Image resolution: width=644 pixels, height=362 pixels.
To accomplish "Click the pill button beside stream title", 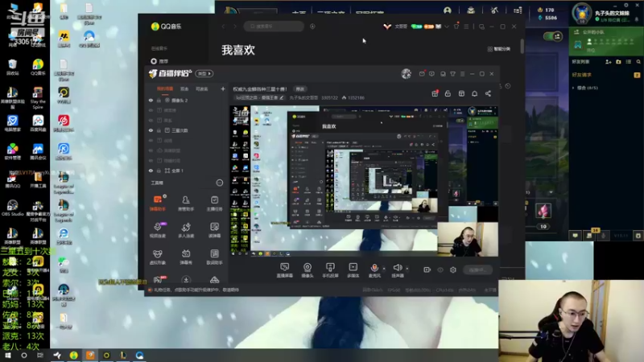I will [300, 89].
